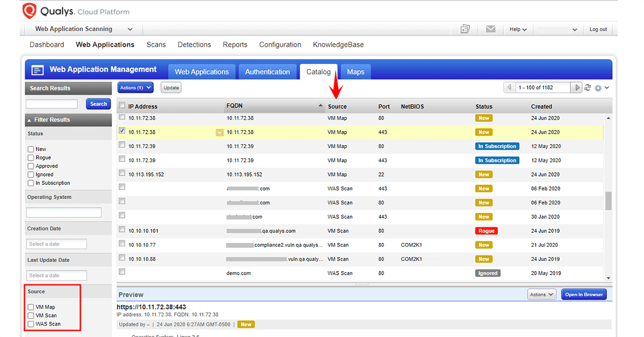The height and width of the screenshot is (337, 644).
Task: Click the Qualys logo
Action: pyautogui.click(x=30, y=11)
